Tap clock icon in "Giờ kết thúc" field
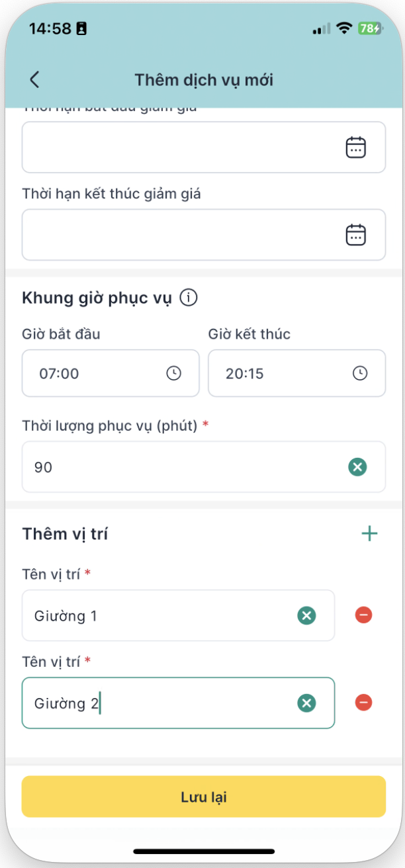Screen dimensions: 405x868 point(360,374)
